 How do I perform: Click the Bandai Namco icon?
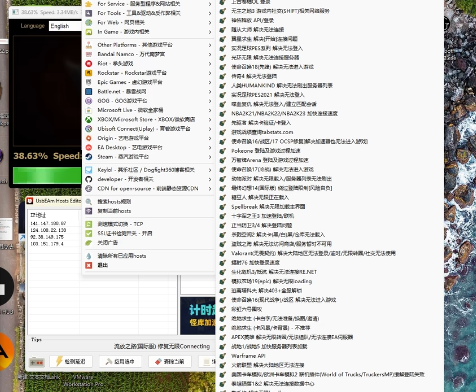tap(89, 54)
